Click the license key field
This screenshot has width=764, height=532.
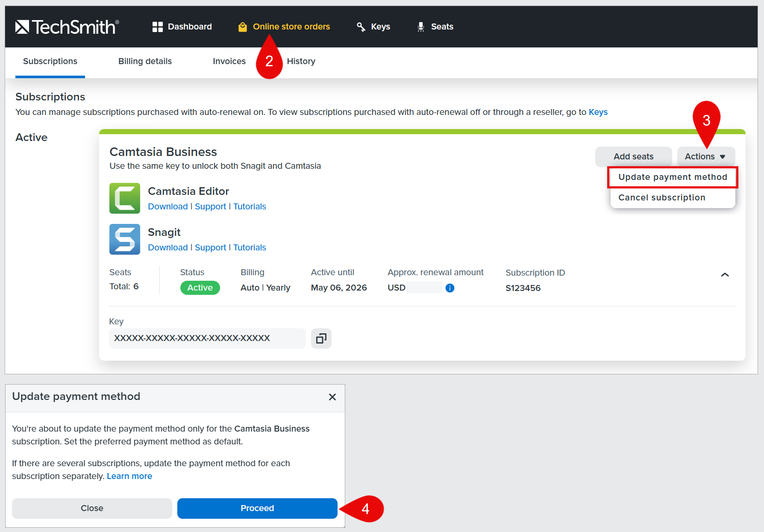[x=207, y=338]
